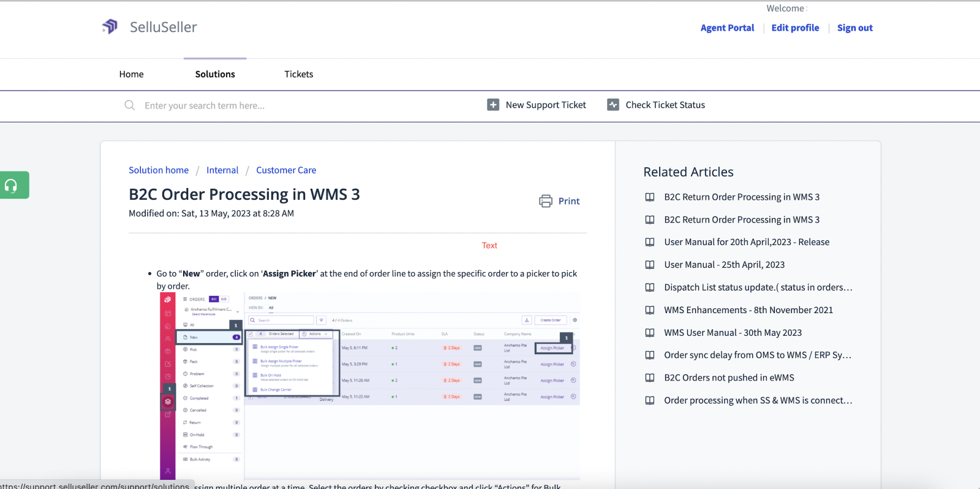Click the Modified on date text

pyautogui.click(x=211, y=213)
